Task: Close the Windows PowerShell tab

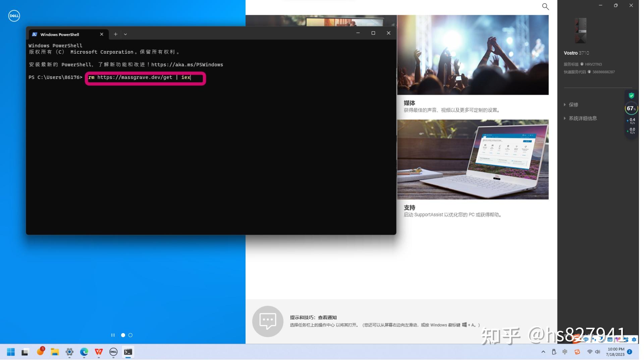Action: [x=102, y=35]
